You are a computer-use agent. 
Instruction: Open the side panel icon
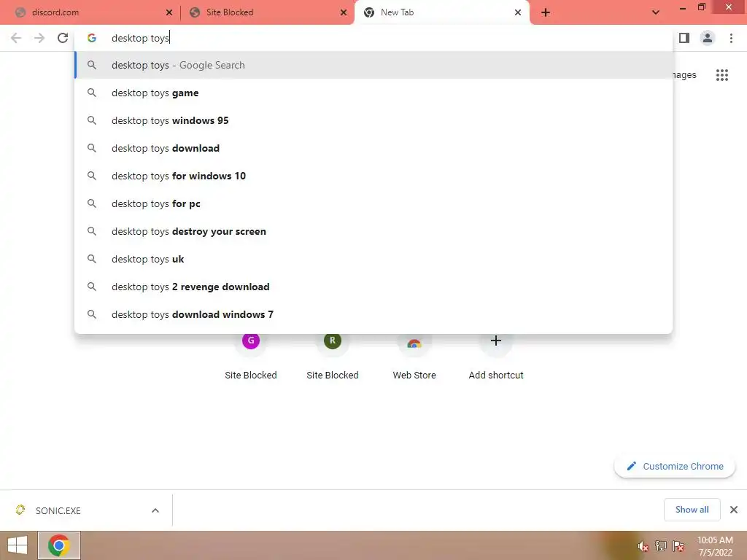[x=684, y=38]
